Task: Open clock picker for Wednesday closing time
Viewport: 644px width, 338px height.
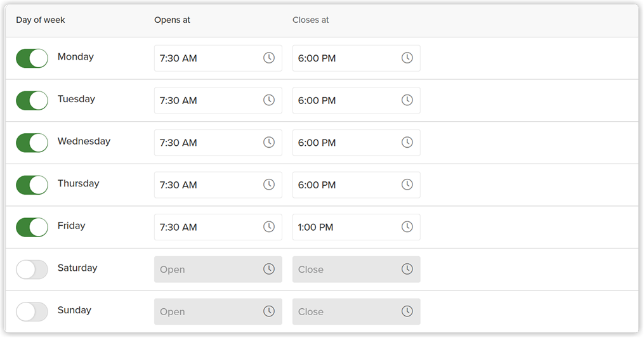Action: [x=407, y=143]
